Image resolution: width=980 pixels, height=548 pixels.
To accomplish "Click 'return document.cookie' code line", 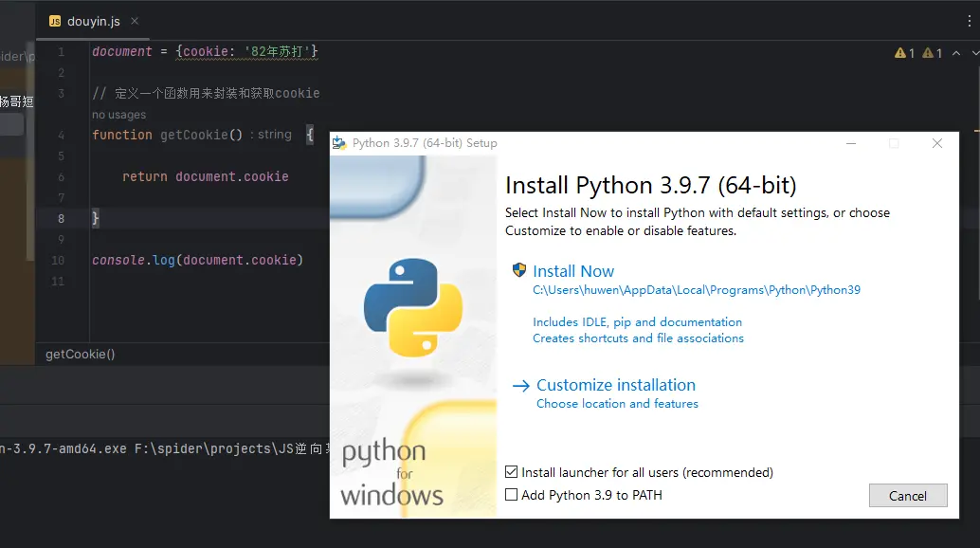I will coord(205,177).
